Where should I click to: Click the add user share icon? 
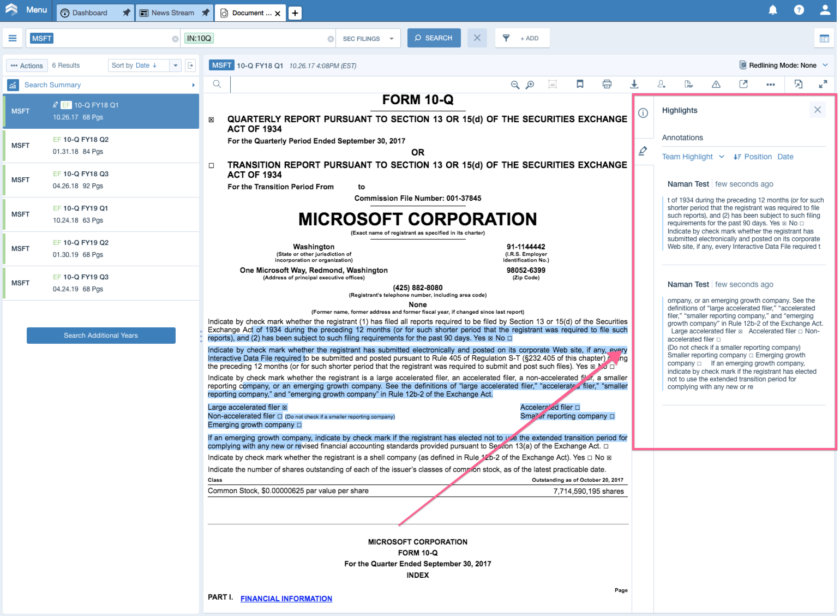pyautogui.click(x=662, y=84)
